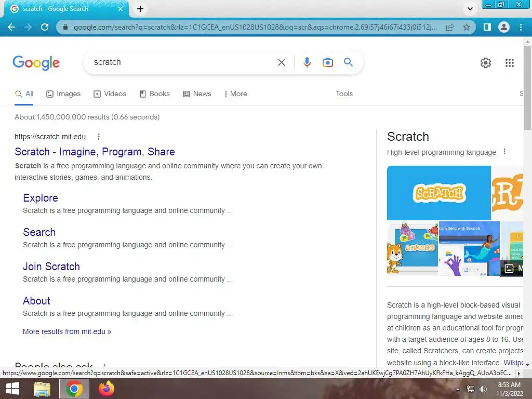This screenshot has width=532, height=399.
Task: Open the About sitelink
Action: [x=36, y=301]
